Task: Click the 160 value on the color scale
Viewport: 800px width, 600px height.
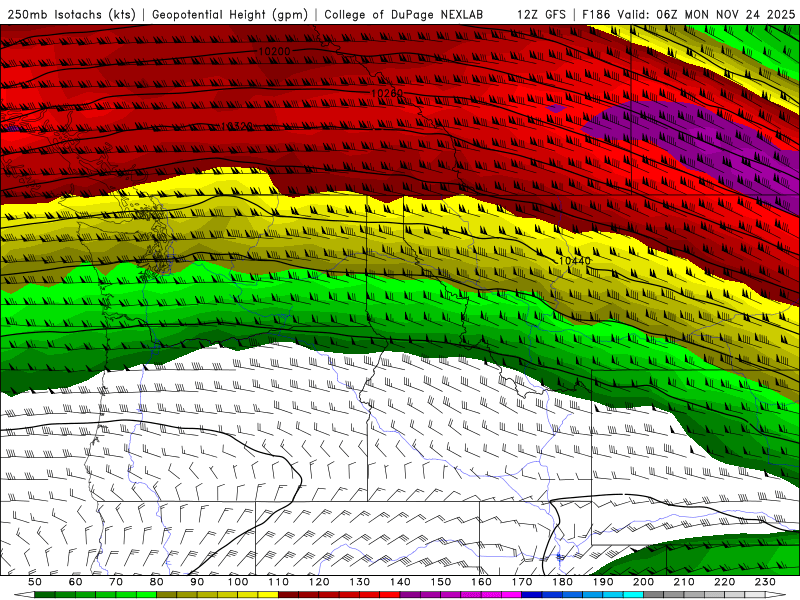Action: (x=481, y=582)
